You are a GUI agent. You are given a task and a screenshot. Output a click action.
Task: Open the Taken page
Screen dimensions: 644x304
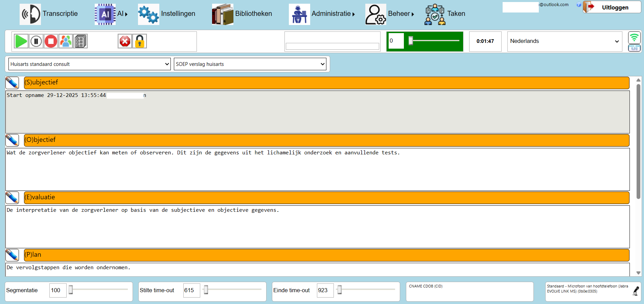[445, 14]
